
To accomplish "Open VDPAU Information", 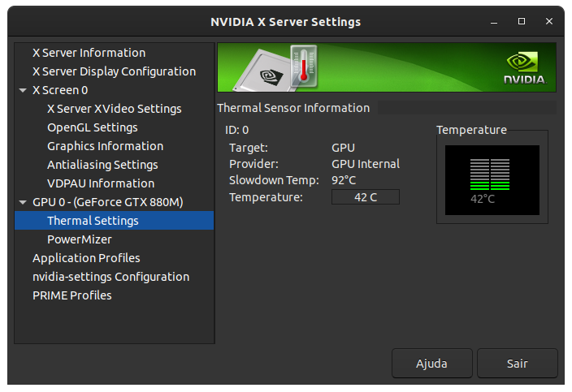I will pos(101,183).
